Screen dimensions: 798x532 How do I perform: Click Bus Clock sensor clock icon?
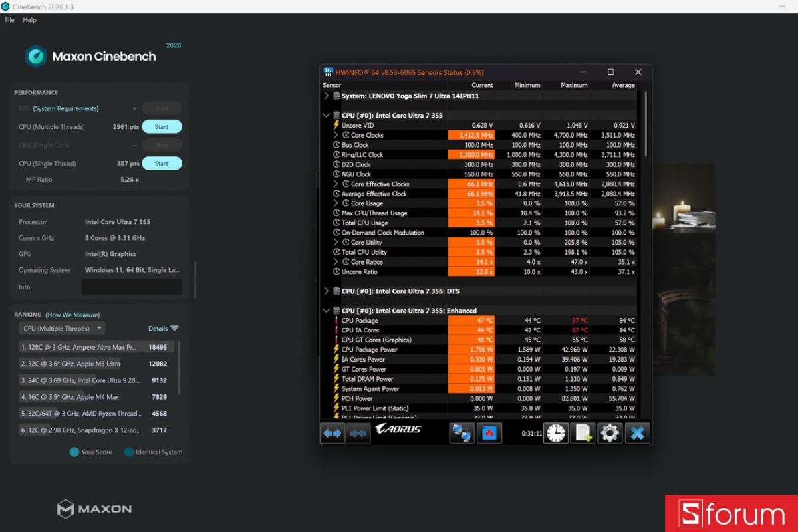point(336,145)
